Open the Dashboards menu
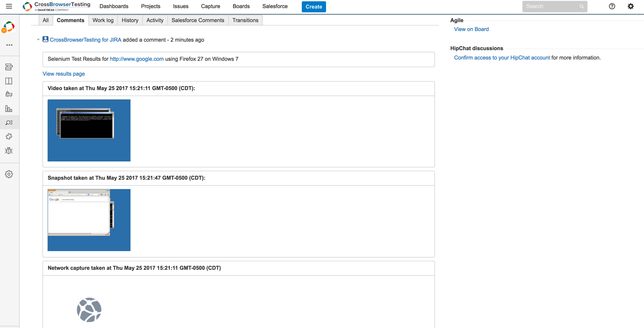 tap(114, 7)
